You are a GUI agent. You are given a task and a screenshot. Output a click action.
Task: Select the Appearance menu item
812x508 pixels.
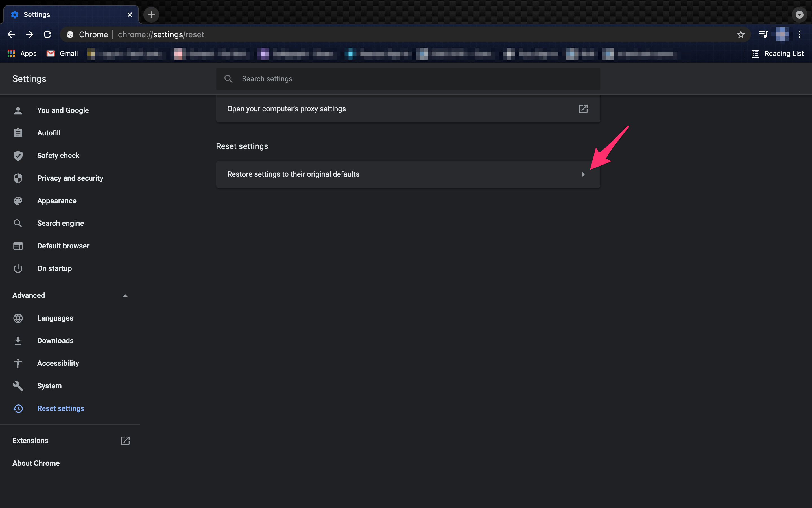tap(57, 201)
